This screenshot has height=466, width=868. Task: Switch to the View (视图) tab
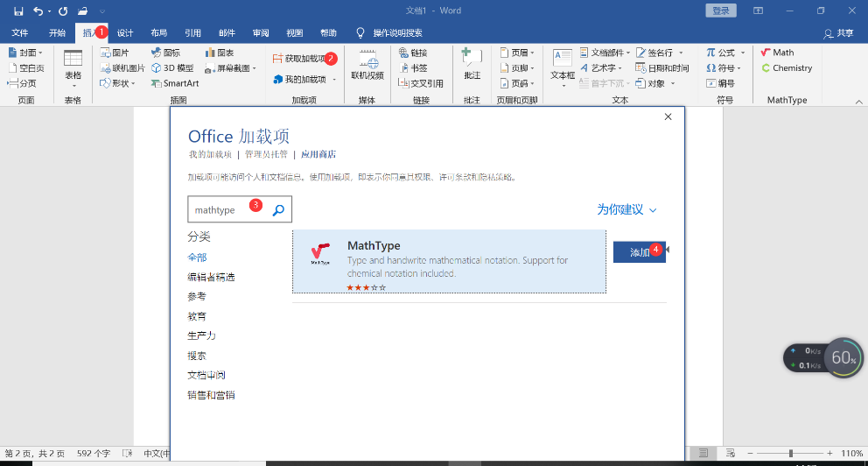(295, 33)
